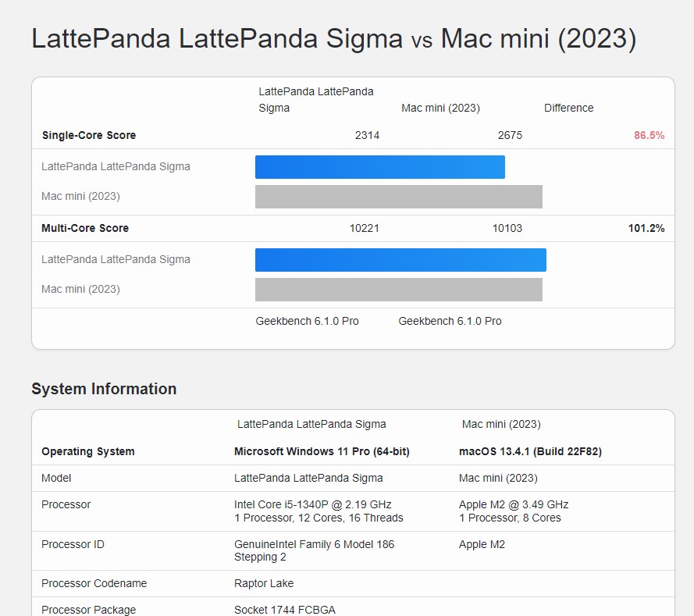Click the Difference column header
The image size is (694, 616).
pos(568,108)
